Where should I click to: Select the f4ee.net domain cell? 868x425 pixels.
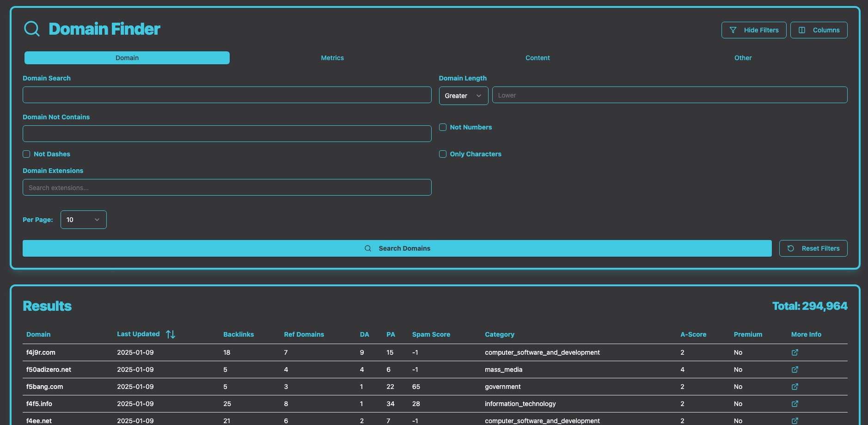(x=39, y=421)
